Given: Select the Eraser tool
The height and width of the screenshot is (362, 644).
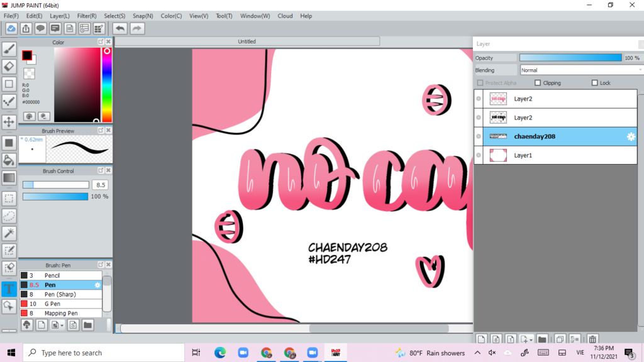Looking at the screenshot, I should click(x=9, y=66).
